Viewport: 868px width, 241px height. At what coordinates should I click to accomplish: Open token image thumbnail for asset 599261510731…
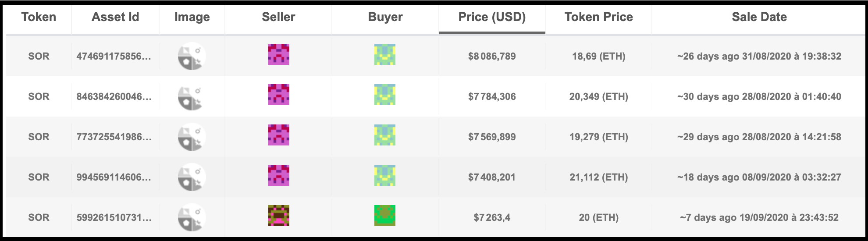pos(192,217)
